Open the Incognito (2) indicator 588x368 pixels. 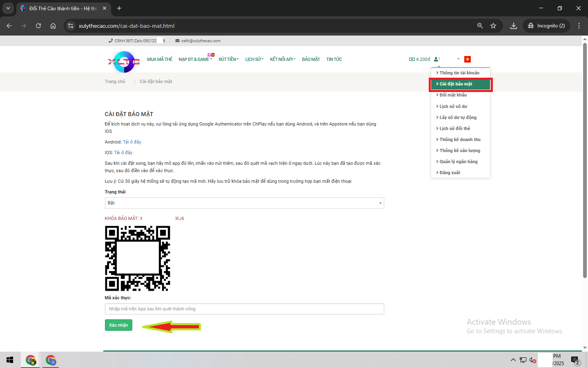(x=546, y=26)
